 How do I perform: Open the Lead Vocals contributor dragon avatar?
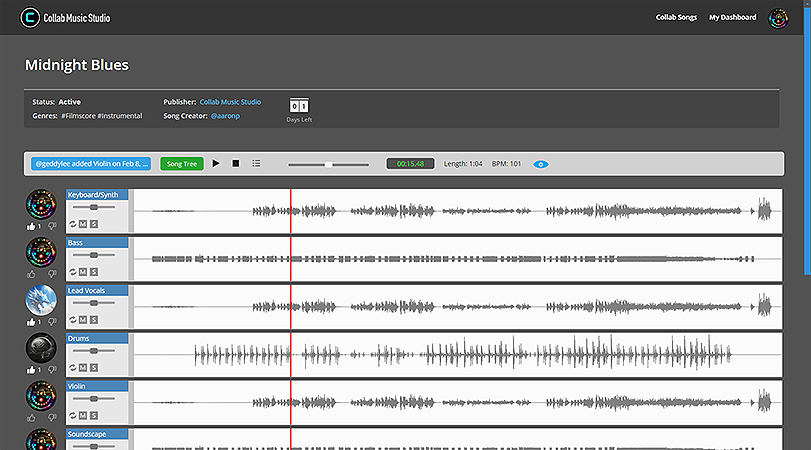coord(41,300)
